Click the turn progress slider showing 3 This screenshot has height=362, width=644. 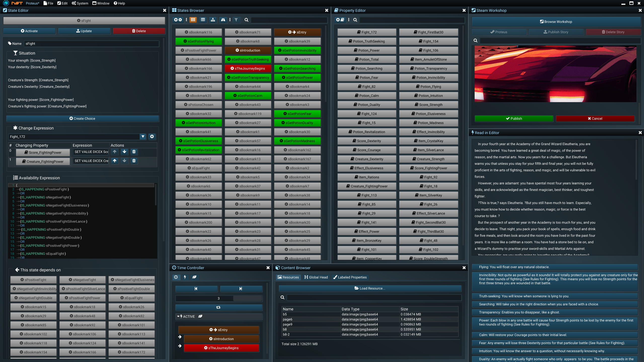tap(219, 298)
